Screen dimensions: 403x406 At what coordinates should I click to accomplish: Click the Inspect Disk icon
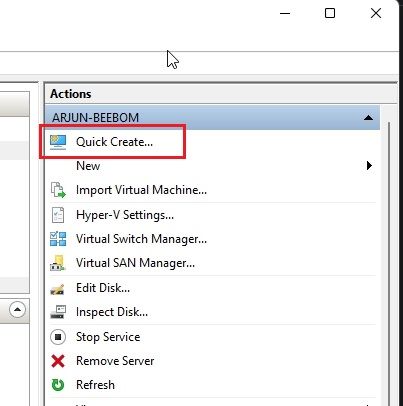click(58, 312)
